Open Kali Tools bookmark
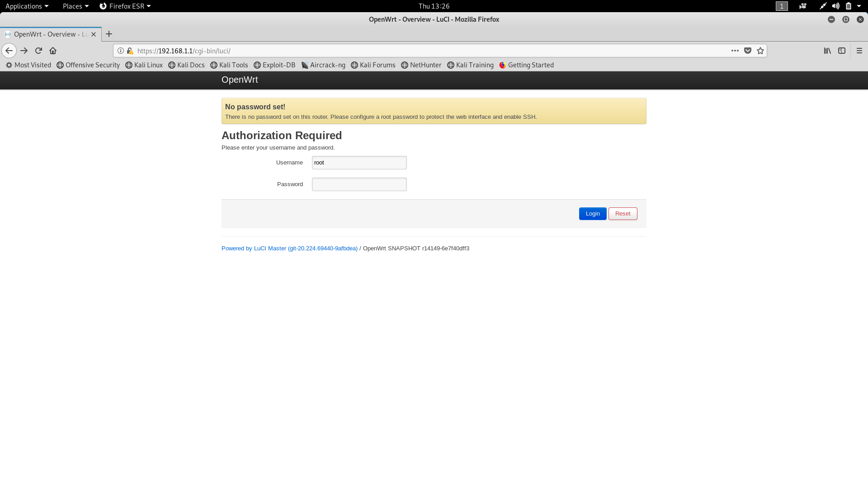Viewport: 868px width, 488px height. 229,65
